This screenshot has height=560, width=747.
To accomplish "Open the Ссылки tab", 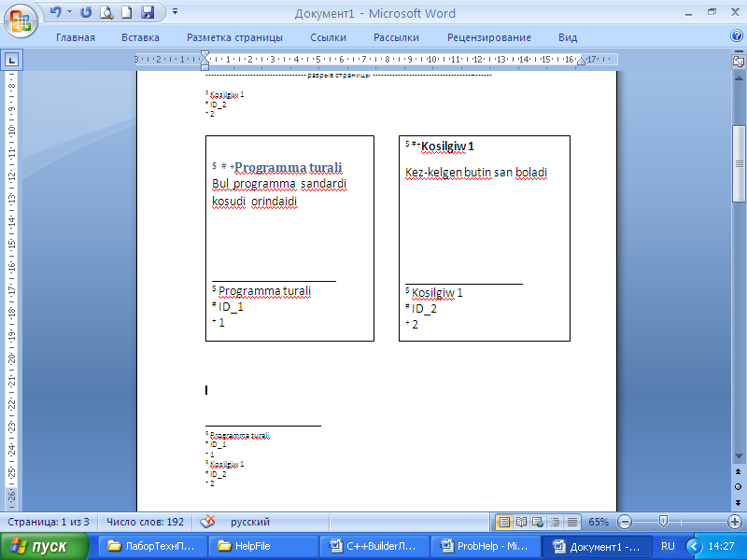I will pyautogui.click(x=329, y=37).
